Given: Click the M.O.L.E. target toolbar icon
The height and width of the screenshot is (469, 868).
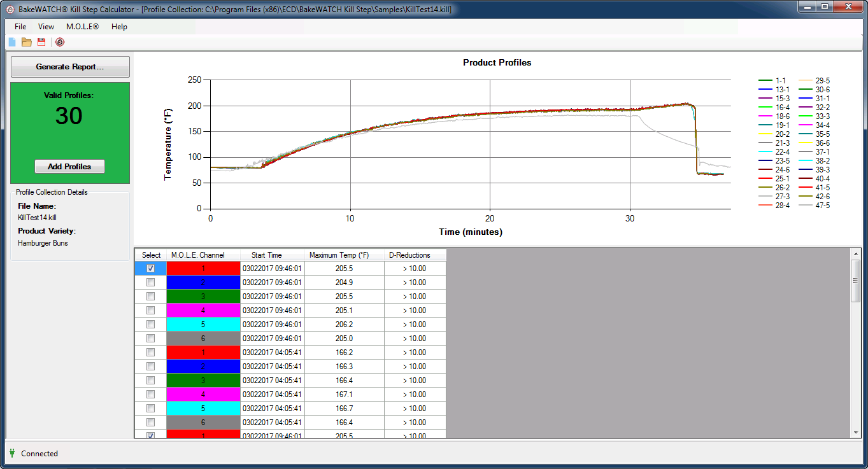Looking at the screenshot, I should click(60, 42).
